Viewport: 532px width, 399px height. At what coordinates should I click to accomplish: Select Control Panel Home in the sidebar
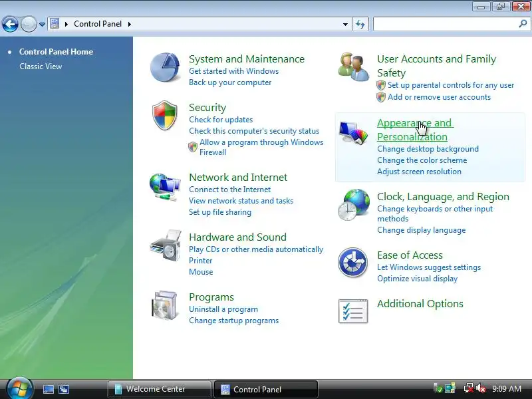point(56,52)
